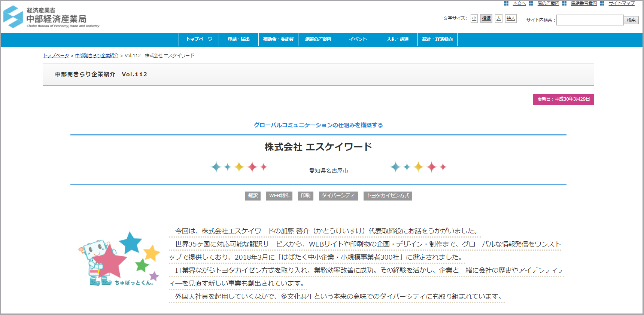The image size is (644, 315).
Task: Click the 愛知県名古屋市 location text
Action: pos(329,171)
